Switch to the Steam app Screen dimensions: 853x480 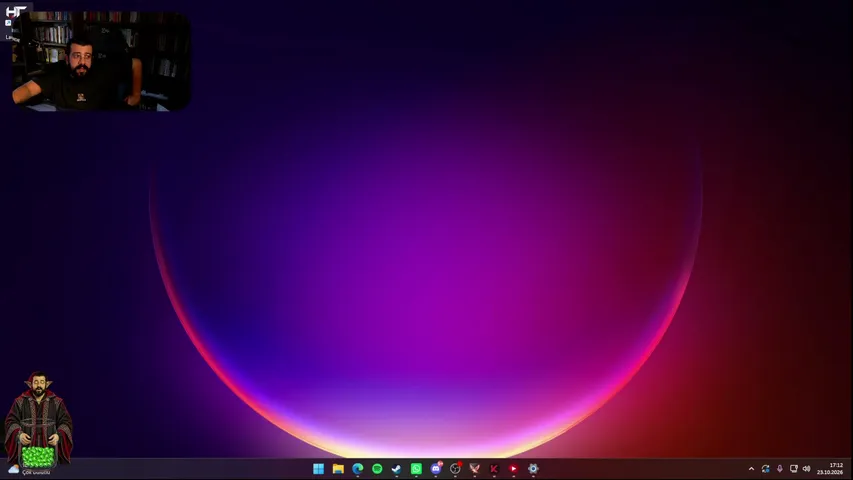pos(397,469)
